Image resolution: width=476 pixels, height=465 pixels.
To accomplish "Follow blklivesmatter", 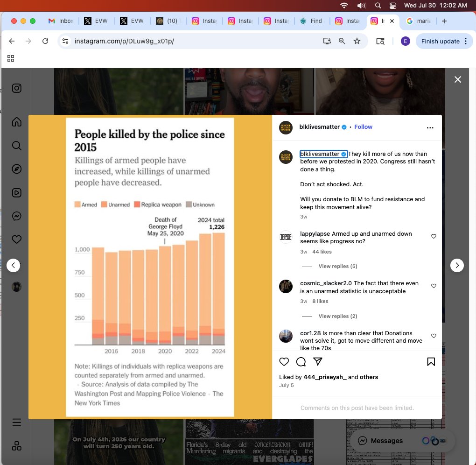I will tap(363, 127).
